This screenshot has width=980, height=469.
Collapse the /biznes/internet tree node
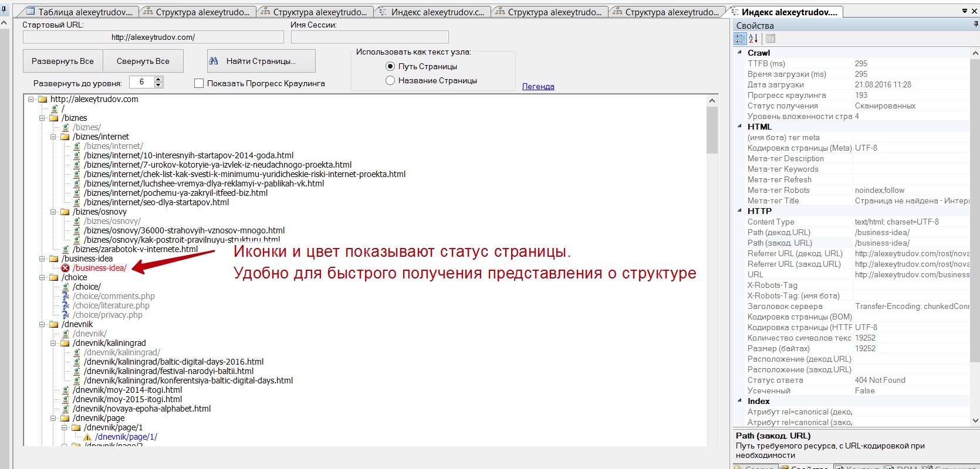point(53,137)
